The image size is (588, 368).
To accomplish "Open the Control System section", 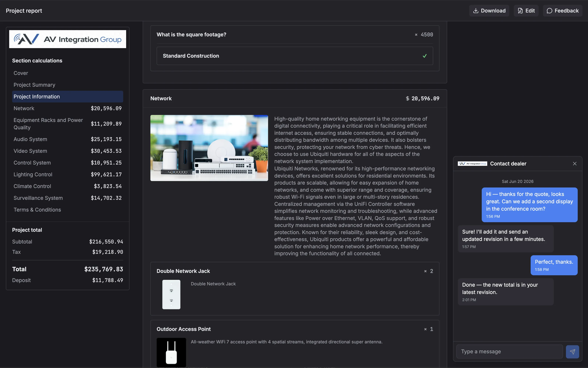I will coord(67,163).
